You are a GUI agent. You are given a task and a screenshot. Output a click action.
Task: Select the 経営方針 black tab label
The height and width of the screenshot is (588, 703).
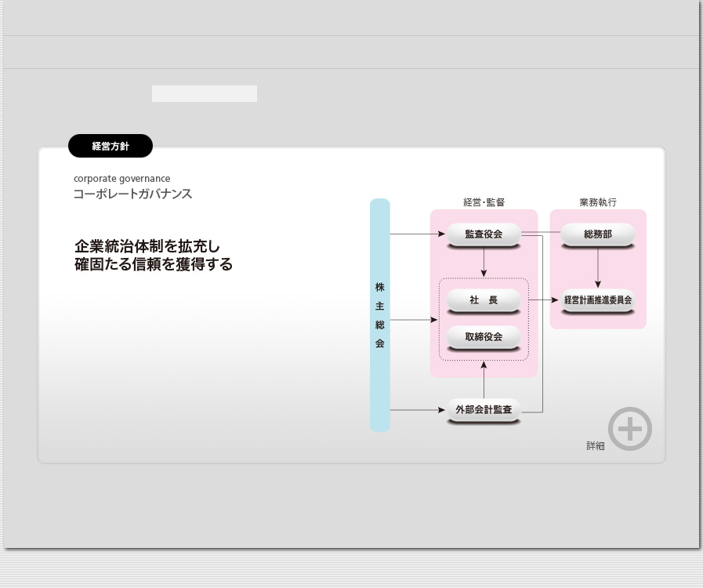pyautogui.click(x=111, y=146)
